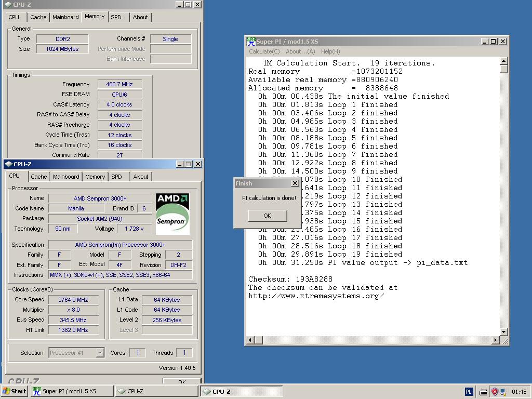
Task: Activate second highlighted CPU-Z taskbar button
Action: click(241, 391)
